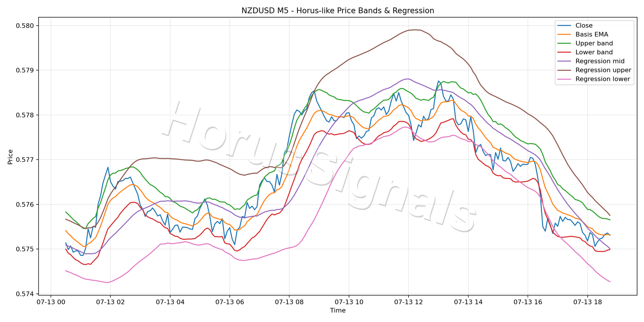Image resolution: width=644 pixels, height=322 pixels.
Task: Click the 07-13 12 x-axis tick label
Action: point(408,302)
